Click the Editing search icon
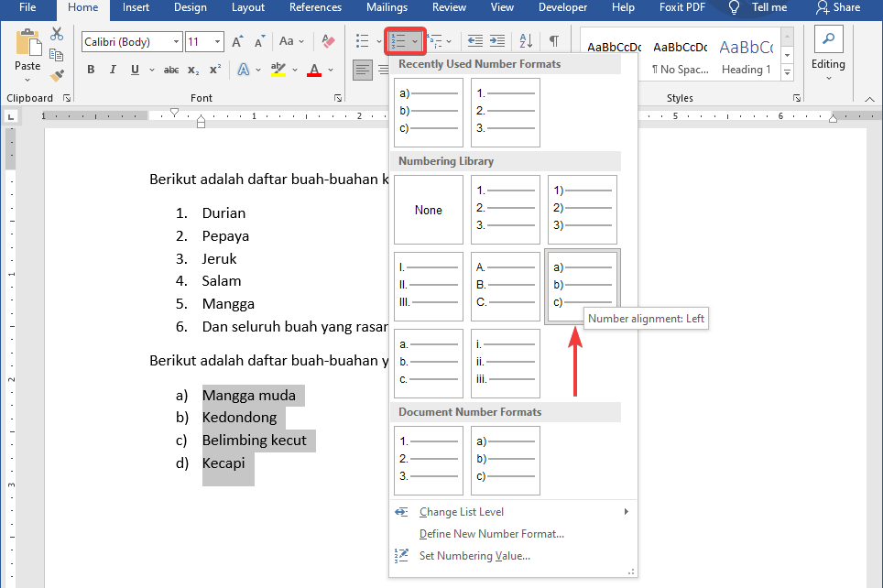This screenshot has height=588, width=883. (x=828, y=39)
